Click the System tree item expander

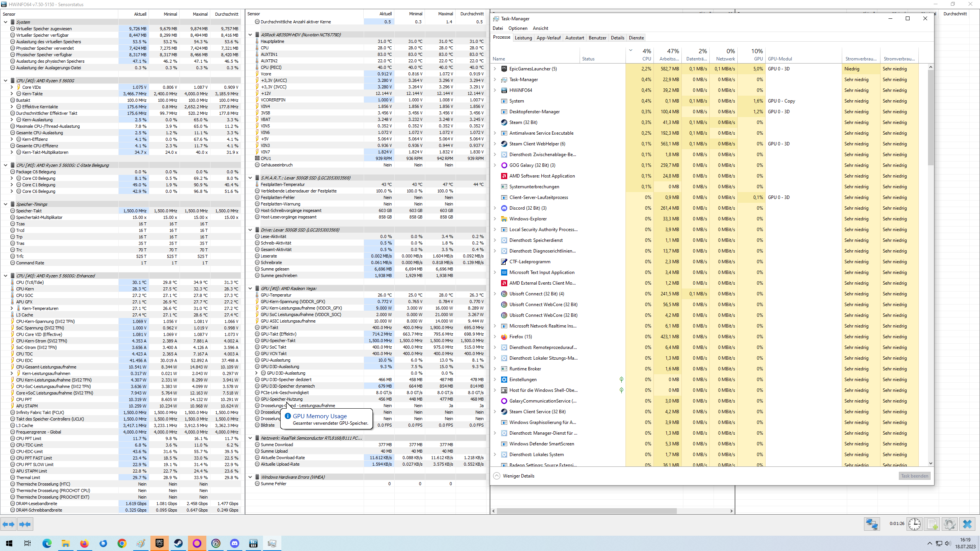click(5, 21)
